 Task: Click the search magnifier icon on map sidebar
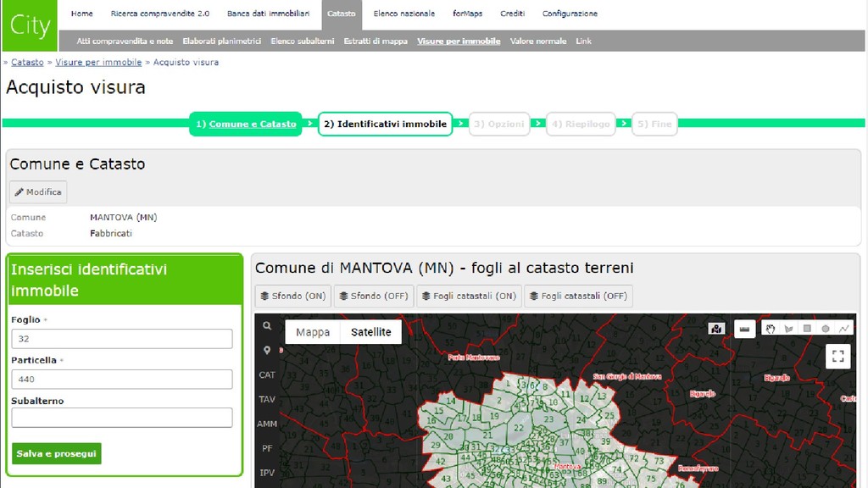tap(267, 325)
